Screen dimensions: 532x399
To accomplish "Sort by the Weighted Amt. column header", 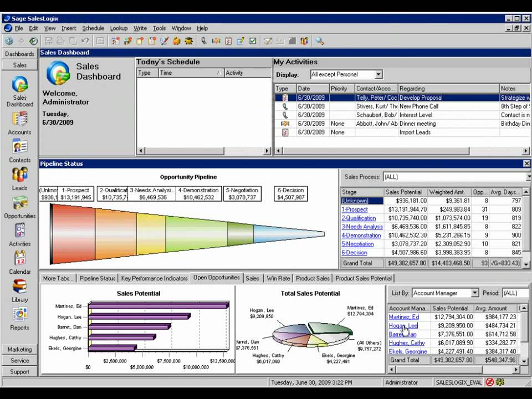I will pyautogui.click(x=449, y=192).
